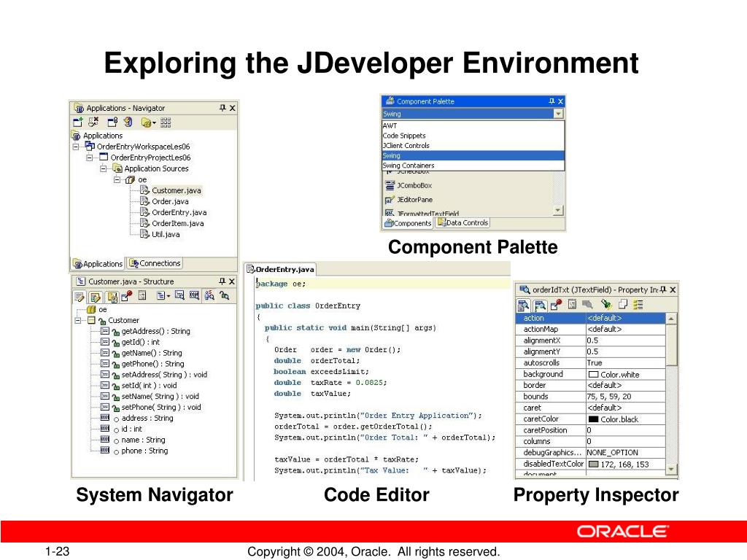Click the red pushpin icon in the Property Inspector toolbar

tap(556, 304)
